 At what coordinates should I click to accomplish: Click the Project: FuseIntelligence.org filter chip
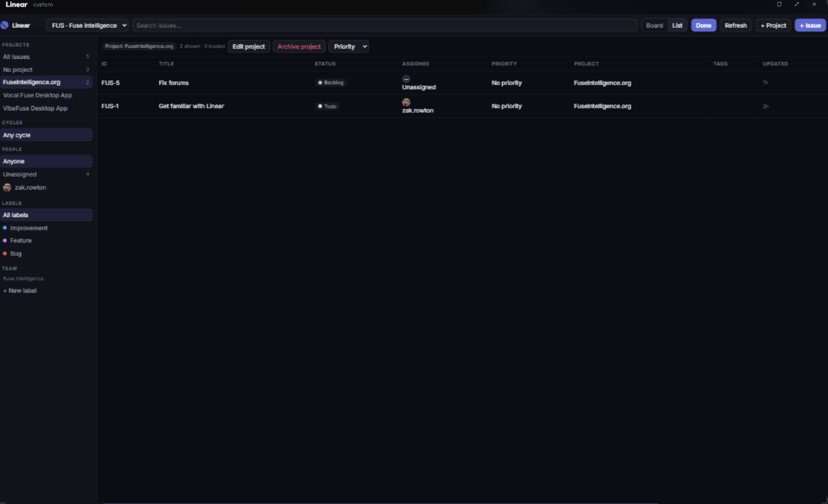[x=139, y=46]
